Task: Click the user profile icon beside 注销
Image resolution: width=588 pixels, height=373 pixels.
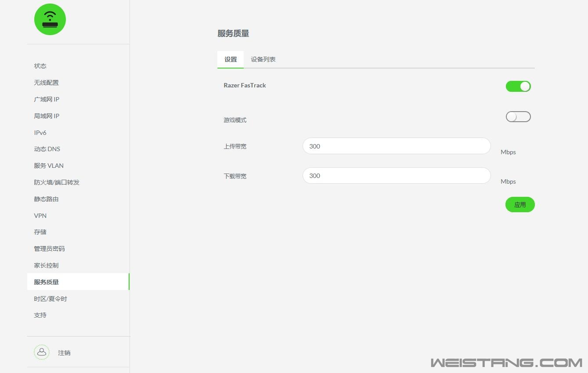Action: pos(42,352)
